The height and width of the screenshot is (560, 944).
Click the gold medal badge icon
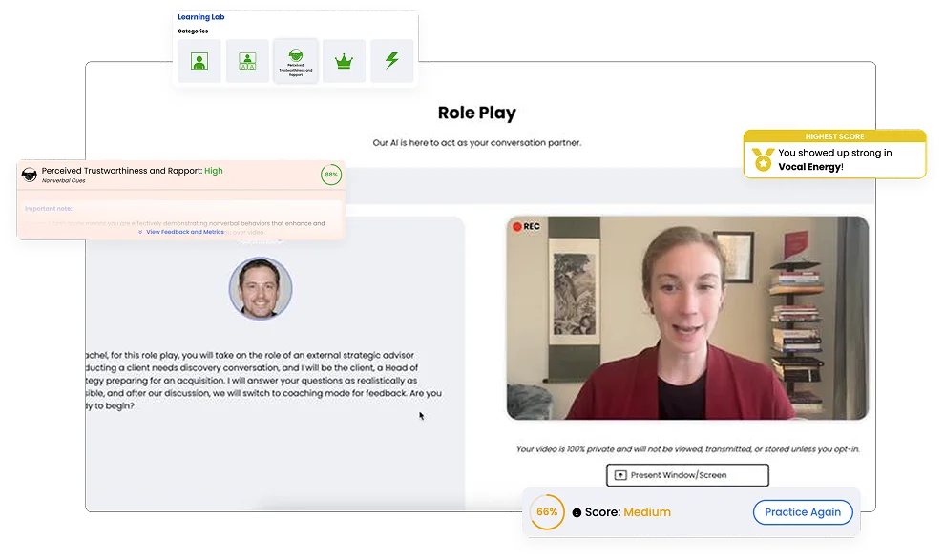(763, 159)
